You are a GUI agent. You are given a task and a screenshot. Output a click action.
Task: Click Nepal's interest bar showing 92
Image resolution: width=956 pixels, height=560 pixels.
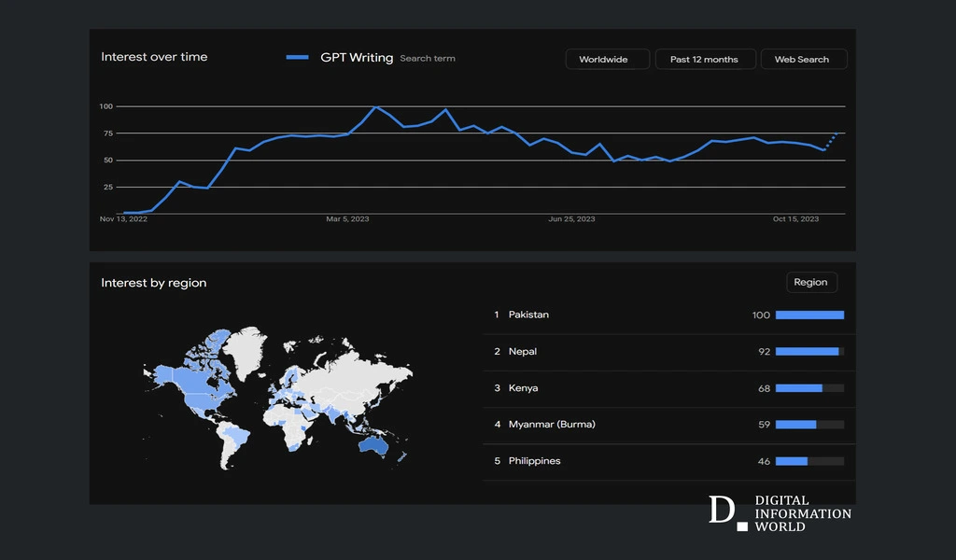pyautogui.click(x=808, y=351)
